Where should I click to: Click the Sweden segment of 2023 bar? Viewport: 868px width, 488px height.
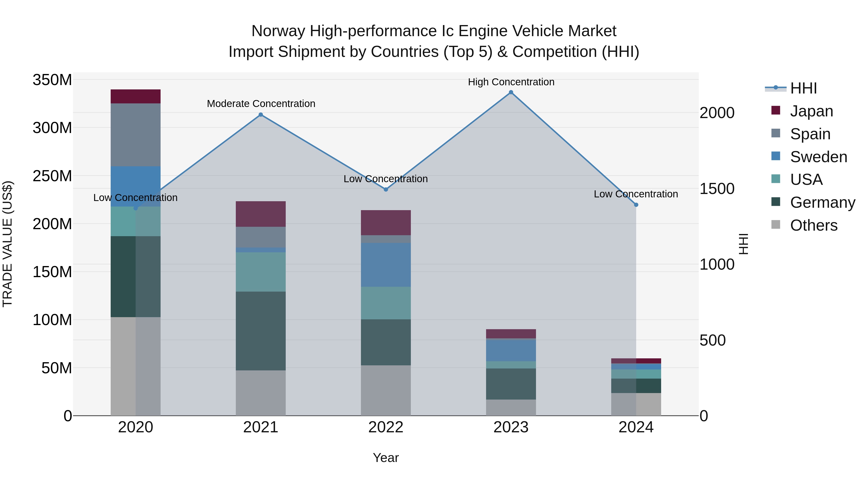(511, 351)
